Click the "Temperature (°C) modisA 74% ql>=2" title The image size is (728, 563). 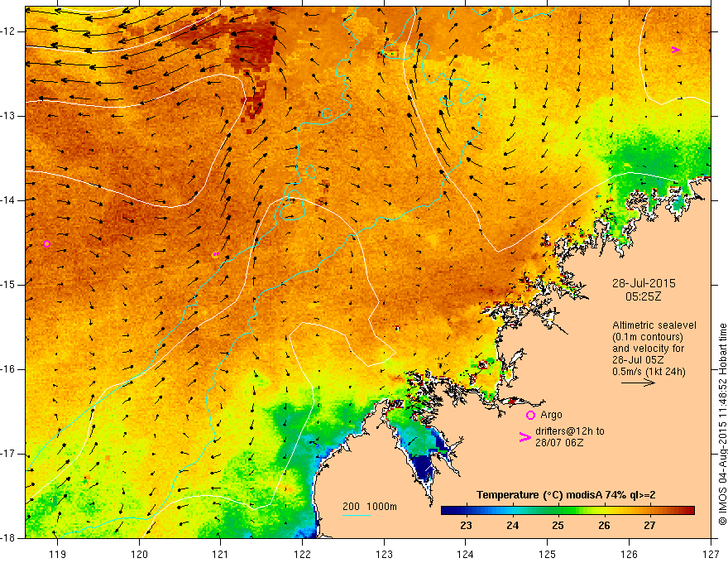(566, 495)
